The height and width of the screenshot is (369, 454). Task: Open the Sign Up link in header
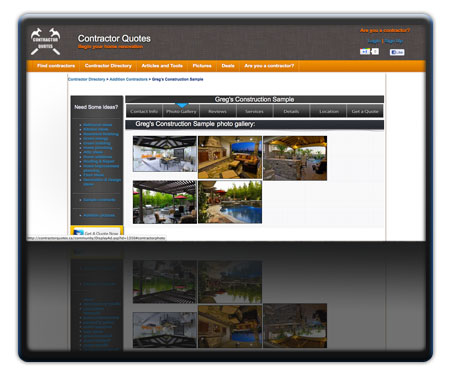tap(393, 41)
